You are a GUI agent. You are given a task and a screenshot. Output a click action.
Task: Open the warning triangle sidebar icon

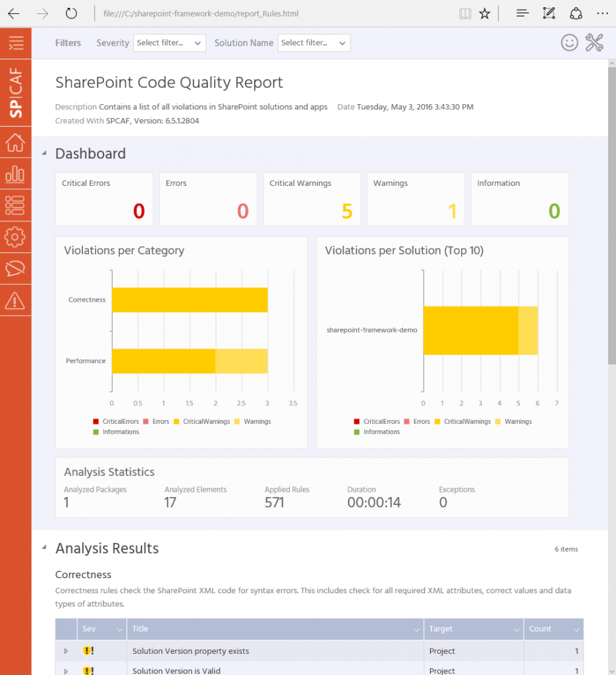(x=15, y=300)
